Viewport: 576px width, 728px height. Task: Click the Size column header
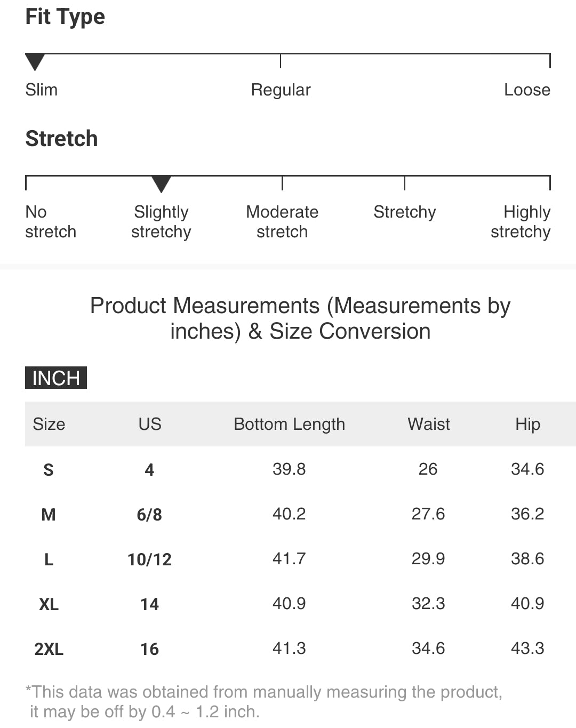click(x=49, y=424)
